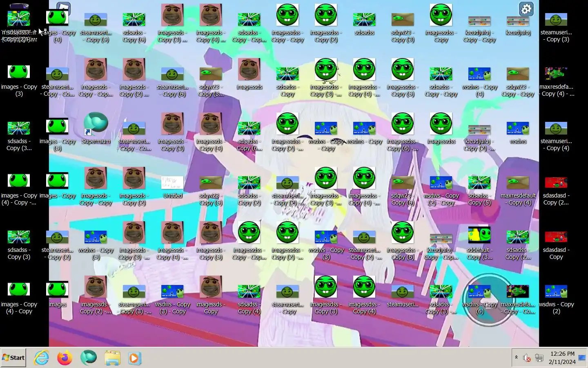Open the Start menu
This screenshot has height=368, width=588.
13,358
